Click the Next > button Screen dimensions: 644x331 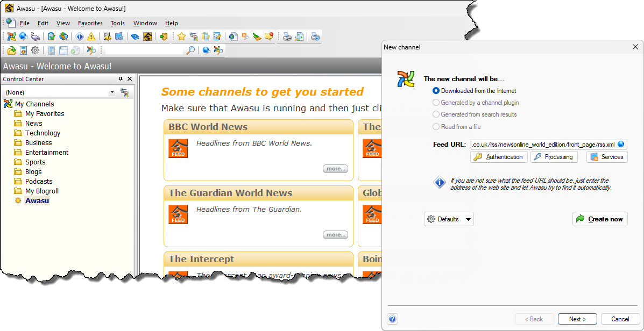click(577, 319)
